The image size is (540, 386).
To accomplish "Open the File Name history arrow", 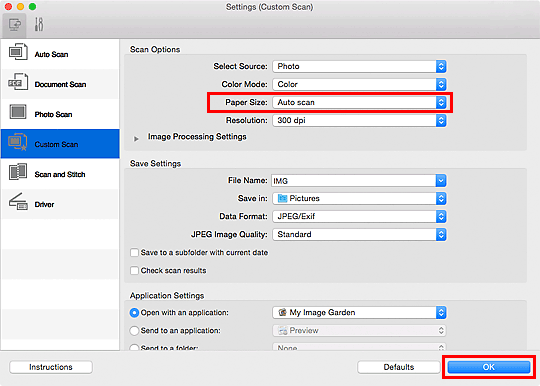I will point(441,181).
